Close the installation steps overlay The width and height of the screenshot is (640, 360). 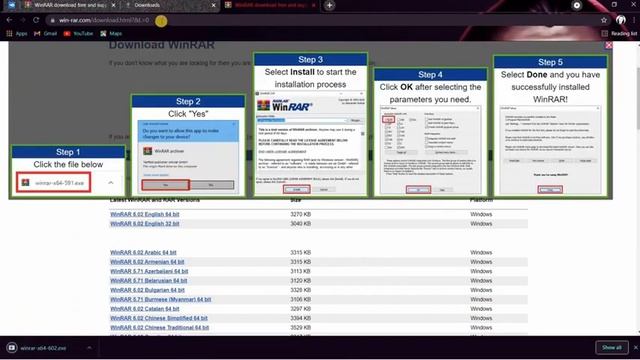pyautogui.click(x=609, y=45)
